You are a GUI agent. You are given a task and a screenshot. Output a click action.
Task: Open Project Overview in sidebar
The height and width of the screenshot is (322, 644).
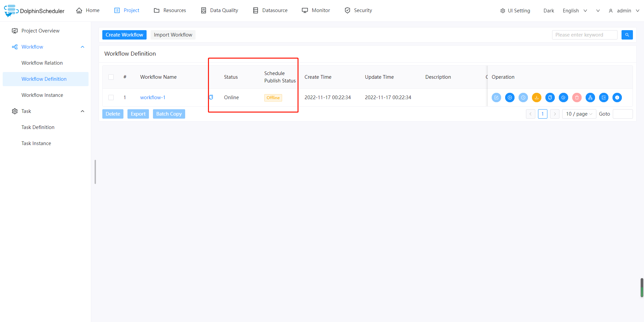46,31
